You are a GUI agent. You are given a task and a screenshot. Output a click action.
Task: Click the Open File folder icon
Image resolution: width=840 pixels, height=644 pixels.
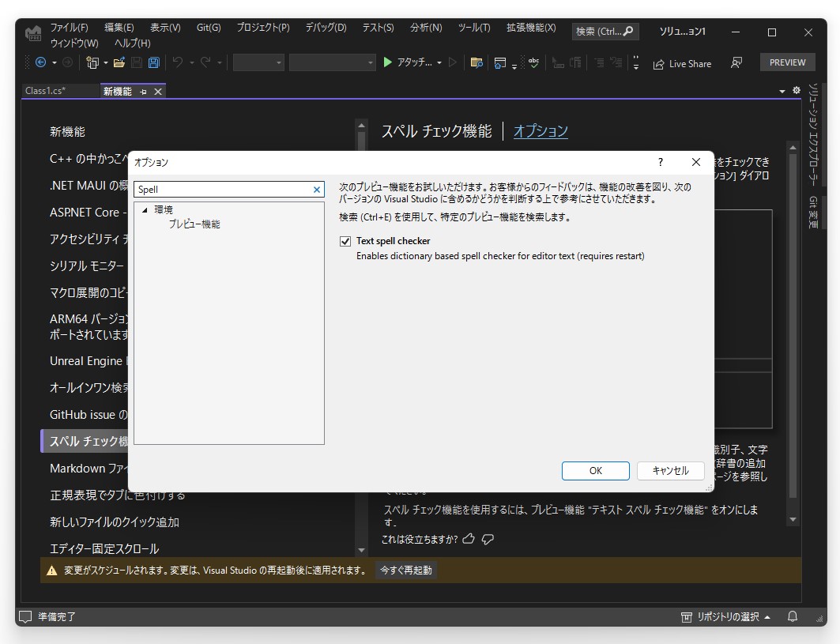click(119, 63)
